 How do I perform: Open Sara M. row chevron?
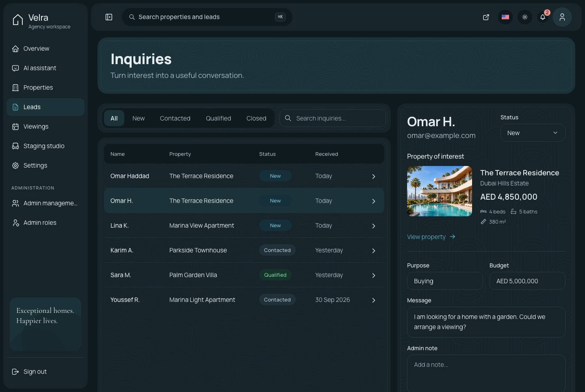coord(374,276)
